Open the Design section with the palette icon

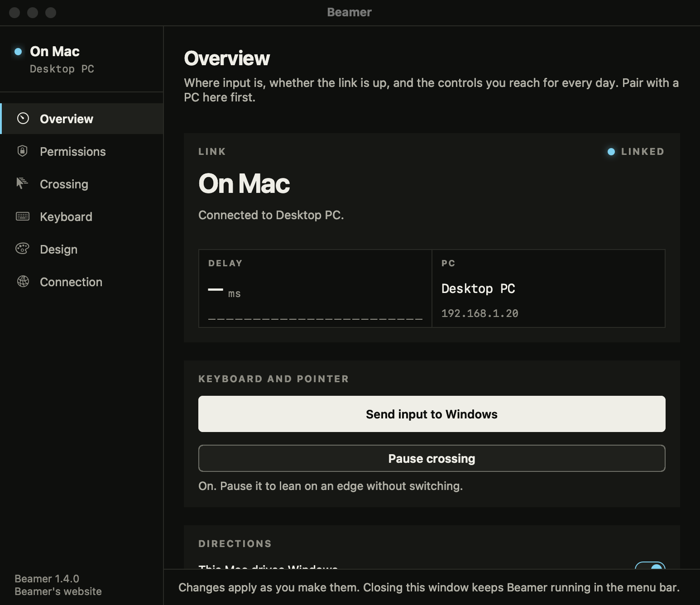pyautogui.click(x=22, y=249)
